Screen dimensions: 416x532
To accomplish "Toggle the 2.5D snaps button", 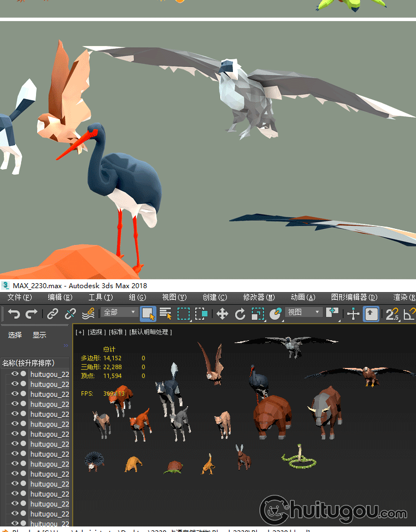I will coord(392,314).
